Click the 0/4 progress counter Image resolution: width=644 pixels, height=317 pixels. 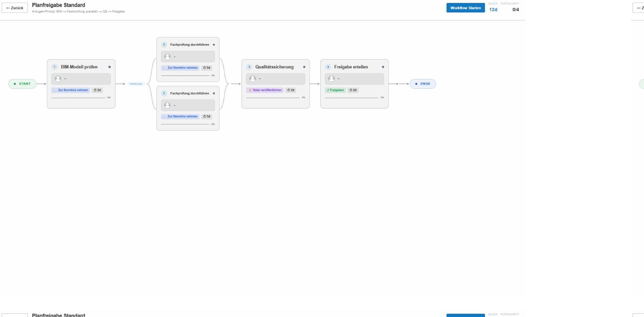click(x=515, y=9)
